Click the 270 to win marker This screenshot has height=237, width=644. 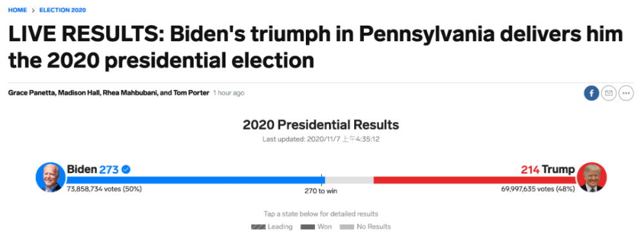[x=321, y=191]
